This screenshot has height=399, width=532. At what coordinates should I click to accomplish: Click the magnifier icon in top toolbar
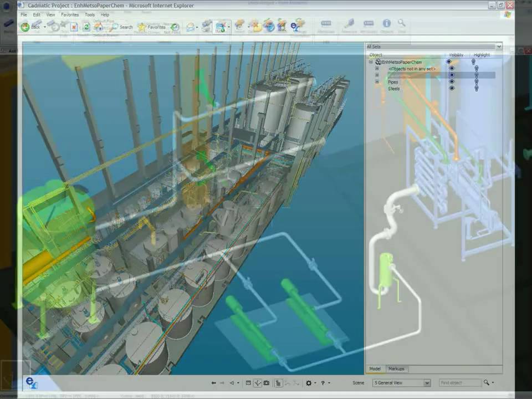(401, 23)
